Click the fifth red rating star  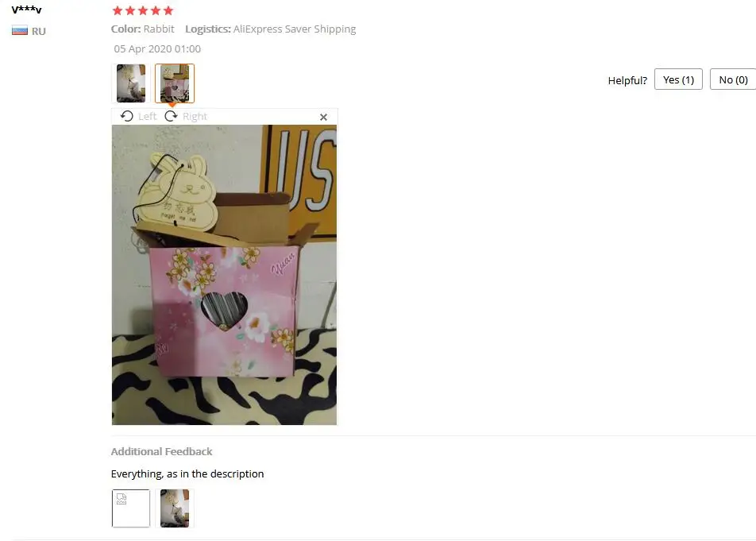click(168, 10)
